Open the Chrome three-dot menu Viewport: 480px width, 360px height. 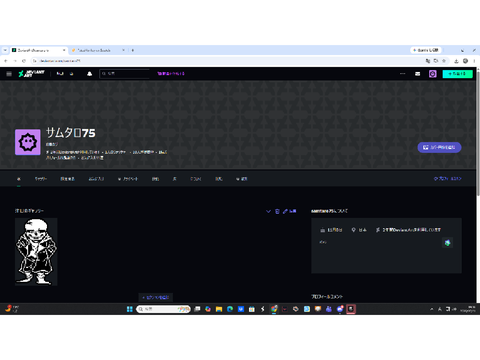pyautogui.click(x=474, y=61)
